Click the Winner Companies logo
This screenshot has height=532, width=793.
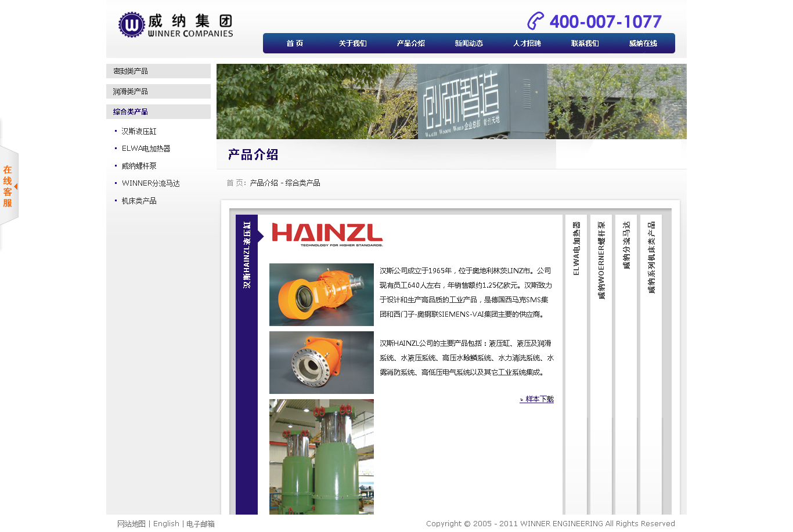tap(175, 26)
